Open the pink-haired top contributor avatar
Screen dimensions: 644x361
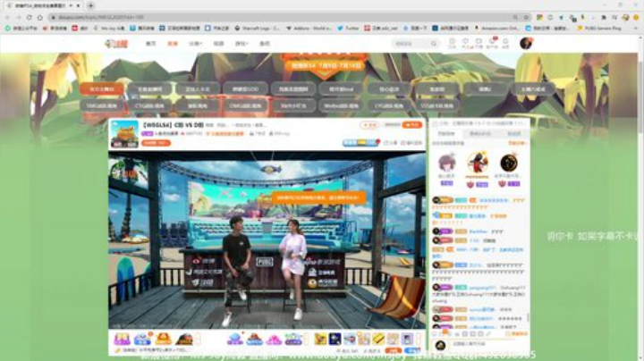pyautogui.click(x=447, y=164)
